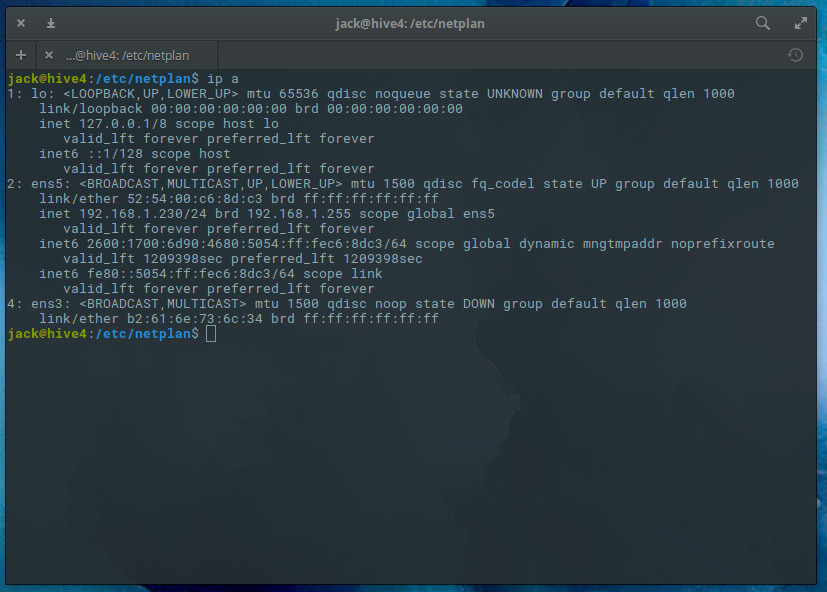The width and height of the screenshot is (827, 592).
Task: Open the tab history clock icon
Action: point(795,55)
